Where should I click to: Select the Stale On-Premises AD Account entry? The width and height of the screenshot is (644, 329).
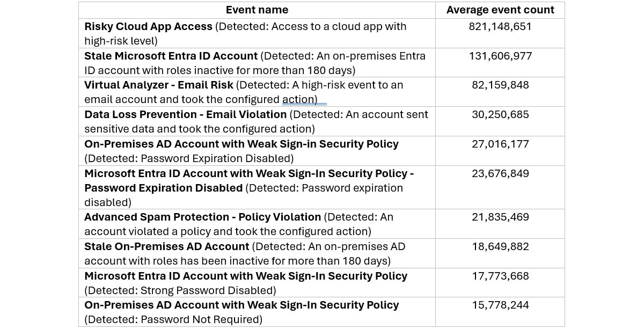[x=257, y=253]
